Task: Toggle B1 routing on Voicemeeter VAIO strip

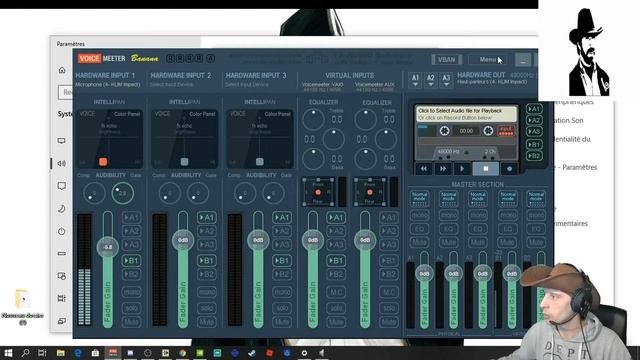Action: tap(336, 260)
